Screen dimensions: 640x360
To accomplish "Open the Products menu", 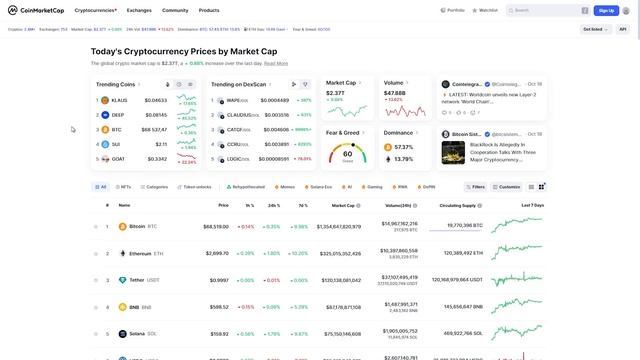I will click(209, 10).
